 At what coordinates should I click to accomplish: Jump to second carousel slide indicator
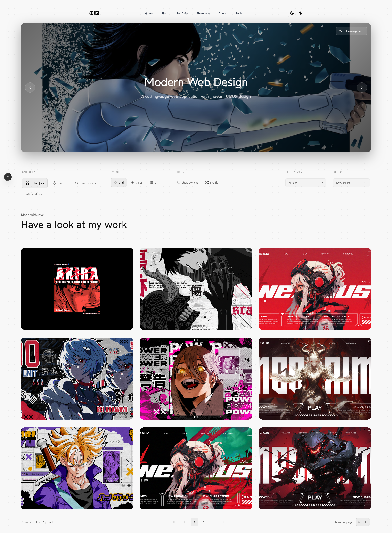193,148
